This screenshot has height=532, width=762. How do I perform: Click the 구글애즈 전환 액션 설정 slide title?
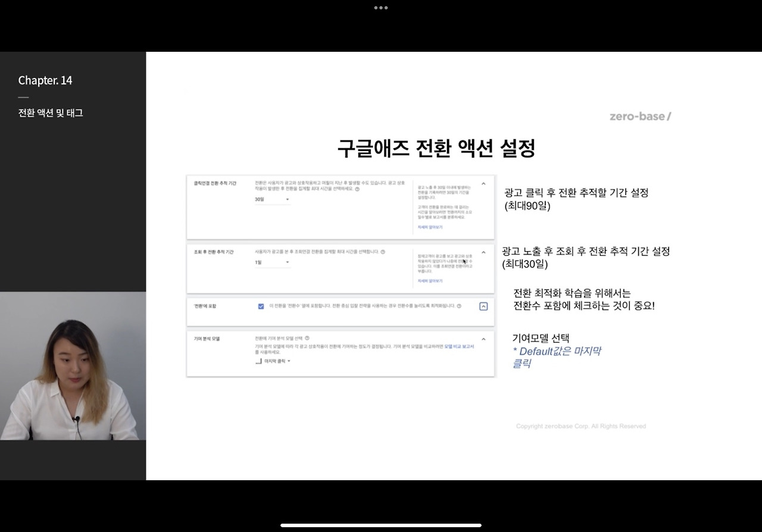click(436, 148)
